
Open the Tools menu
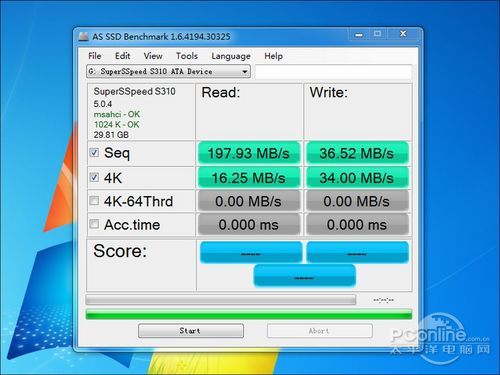tap(187, 56)
